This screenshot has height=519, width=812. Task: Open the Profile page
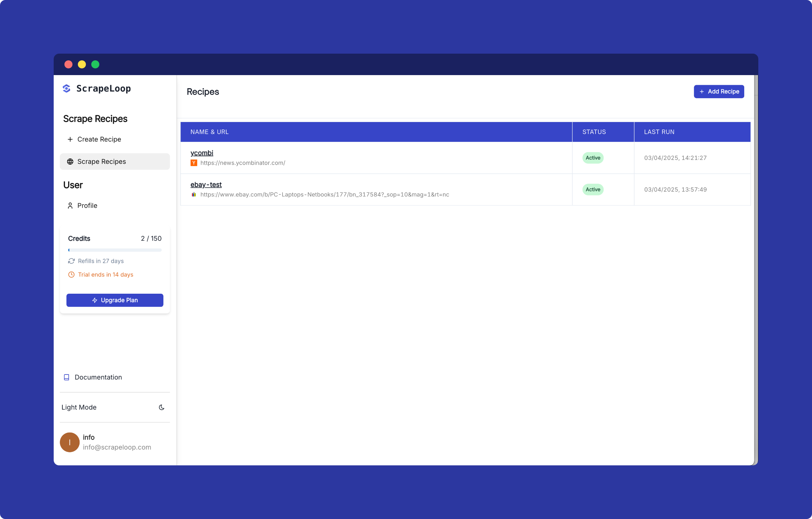[115, 206]
